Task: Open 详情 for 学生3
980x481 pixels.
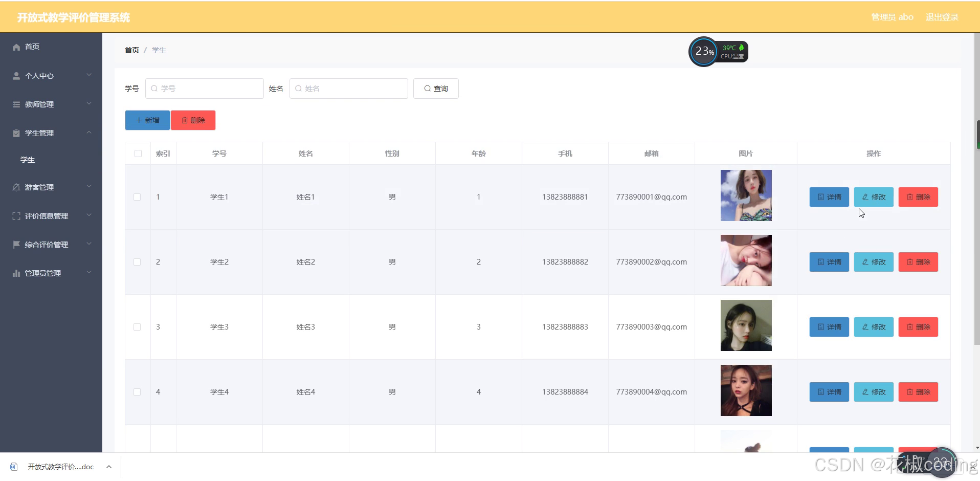Action: 829,327
